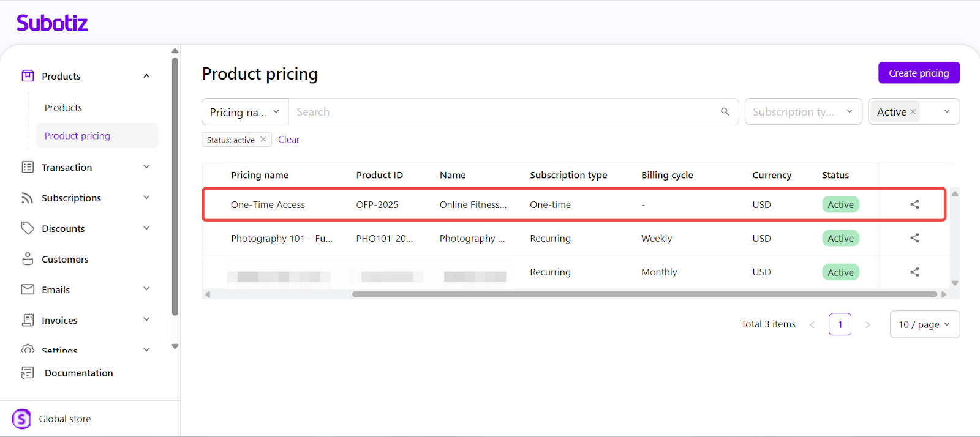This screenshot has width=980, height=437.
Task: Click the Create pricing button
Action: click(919, 73)
